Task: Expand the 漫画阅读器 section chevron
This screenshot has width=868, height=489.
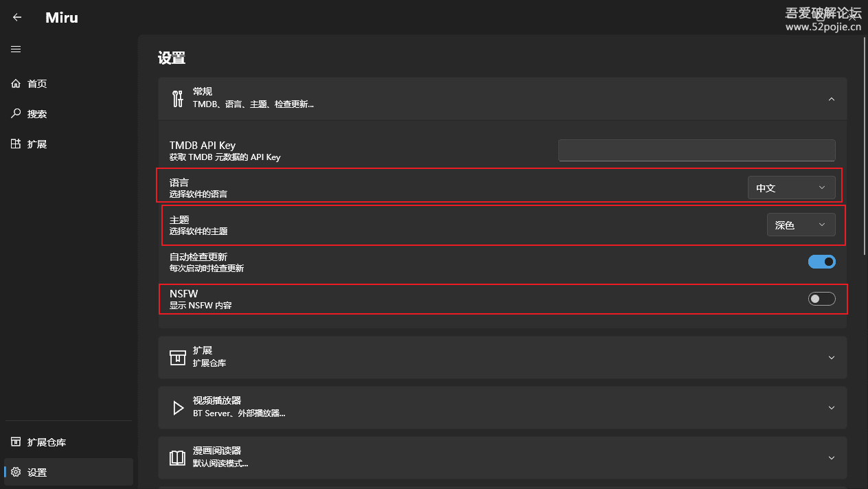Action: coord(832,458)
